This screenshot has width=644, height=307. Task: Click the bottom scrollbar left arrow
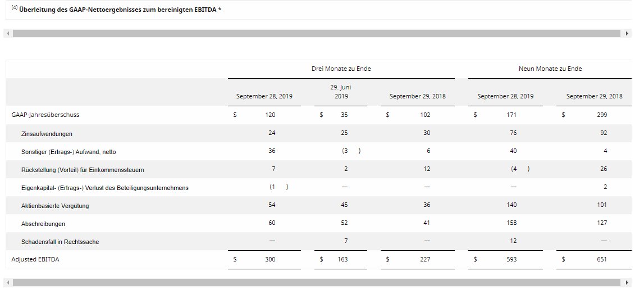[x=8, y=283]
